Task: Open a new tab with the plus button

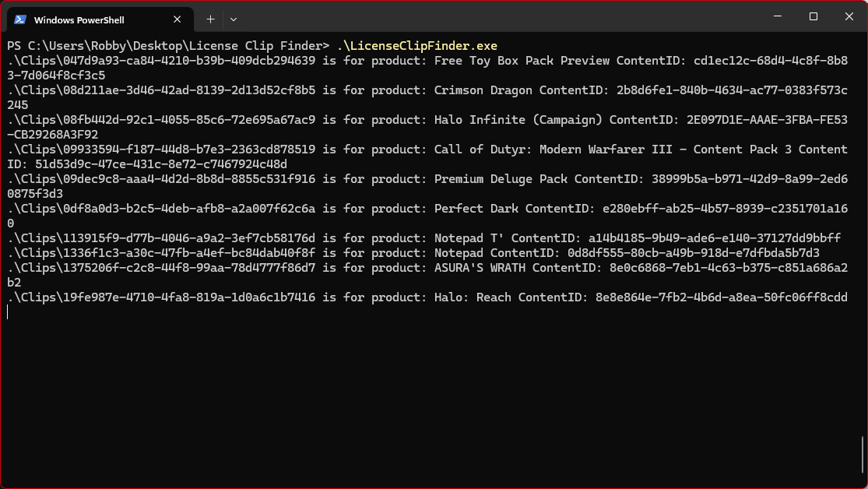Action: click(x=210, y=19)
